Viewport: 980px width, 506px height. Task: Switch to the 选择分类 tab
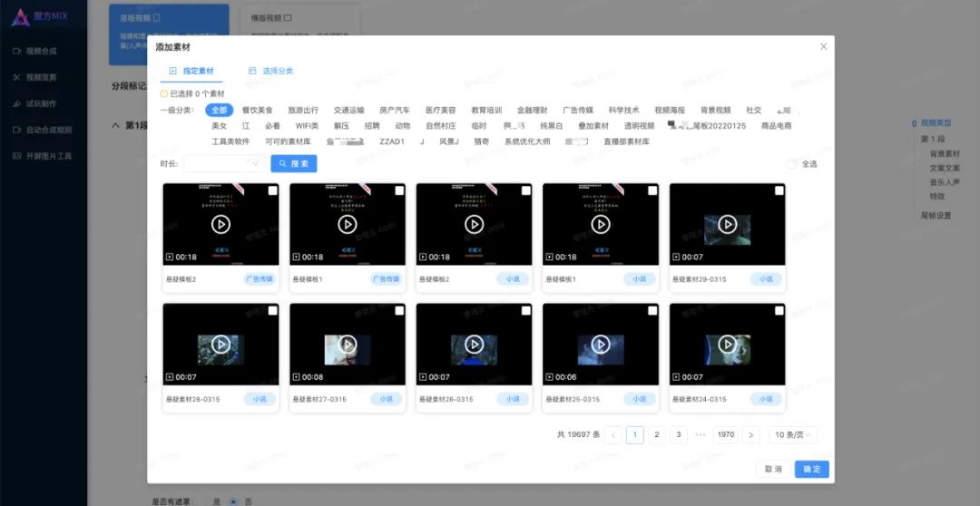(270, 71)
